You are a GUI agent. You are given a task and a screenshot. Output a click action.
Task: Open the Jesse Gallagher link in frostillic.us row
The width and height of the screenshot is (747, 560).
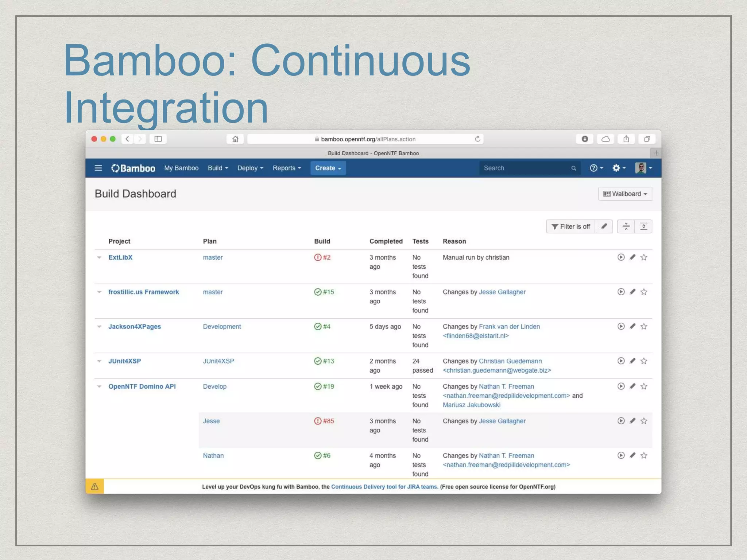[x=502, y=292]
